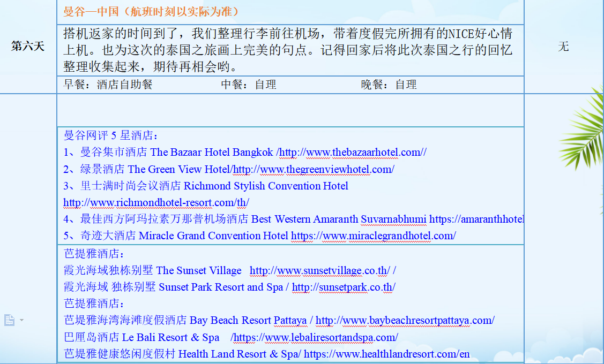Click the text 早餐：酒店自助餐
This screenshot has height=364, width=604.
coord(108,85)
